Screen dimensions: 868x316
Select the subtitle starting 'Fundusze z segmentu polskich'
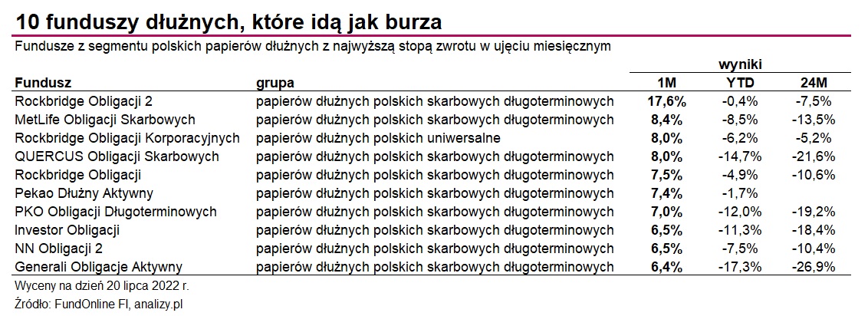pyautogui.click(x=314, y=47)
